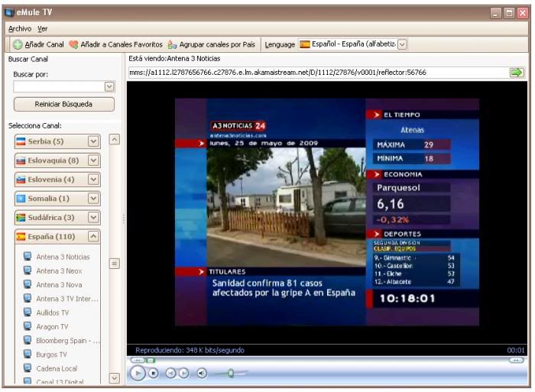Click the Reiniciar Búsqueda button
Screen dimensions: 535x392
(x=63, y=104)
